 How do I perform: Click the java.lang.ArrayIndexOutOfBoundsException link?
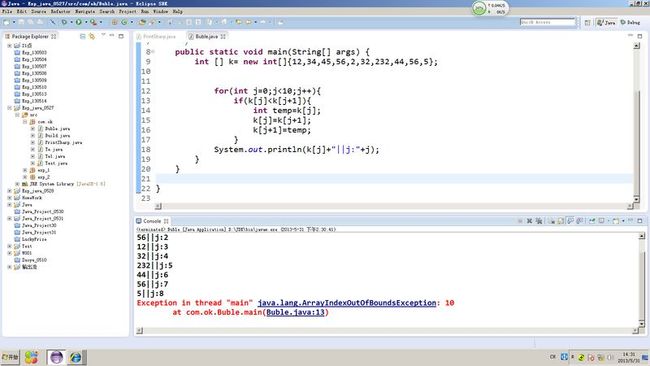point(347,303)
